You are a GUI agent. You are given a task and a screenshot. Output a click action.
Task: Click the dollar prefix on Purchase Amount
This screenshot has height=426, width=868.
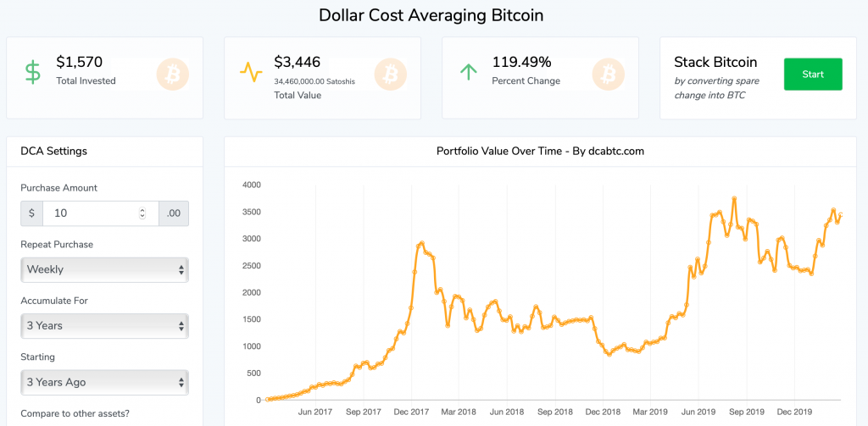click(31, 213)
